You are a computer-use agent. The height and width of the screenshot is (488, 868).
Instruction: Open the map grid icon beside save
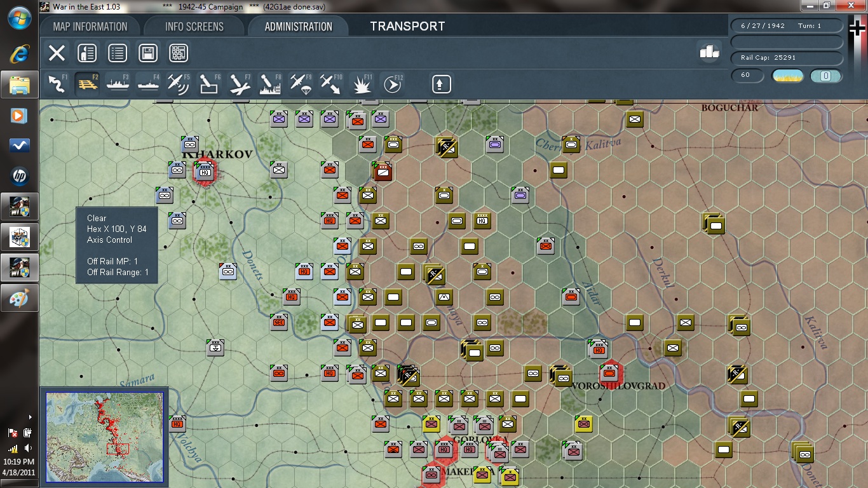click(179, 53)
